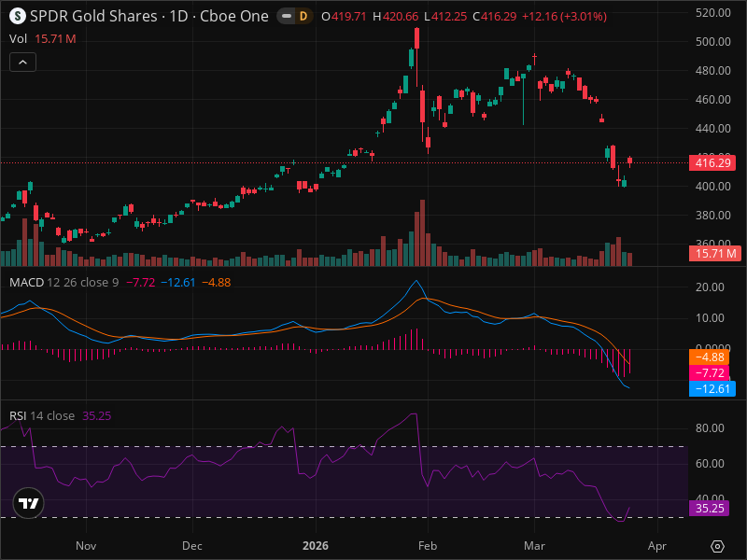747x560 pixels.
Task: Click the RSI legend value 35.25
Action: (97, 415)
